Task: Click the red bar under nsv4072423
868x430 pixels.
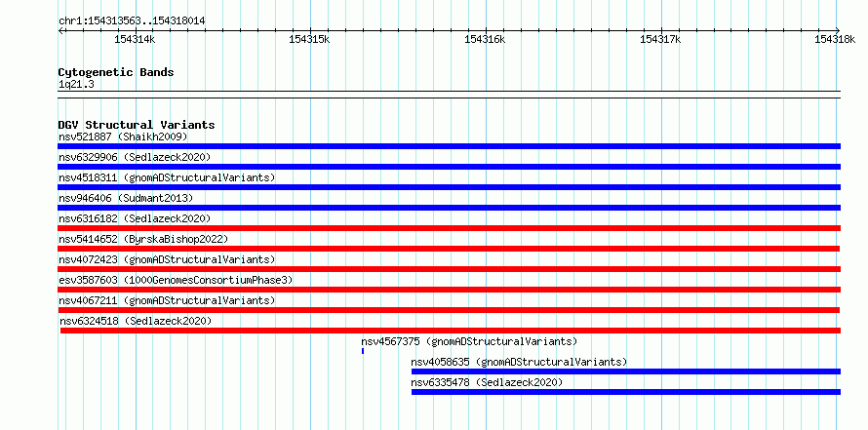Action: [x=449, y=269]
